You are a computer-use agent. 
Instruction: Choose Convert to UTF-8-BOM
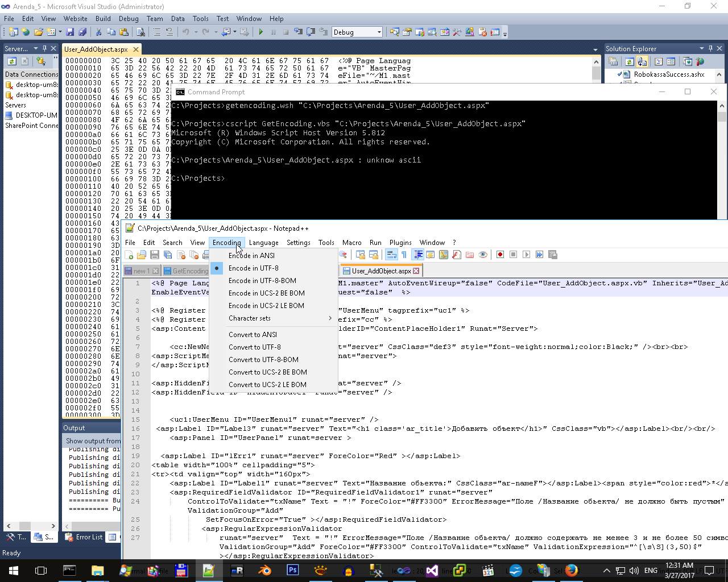tap(263, 360)
